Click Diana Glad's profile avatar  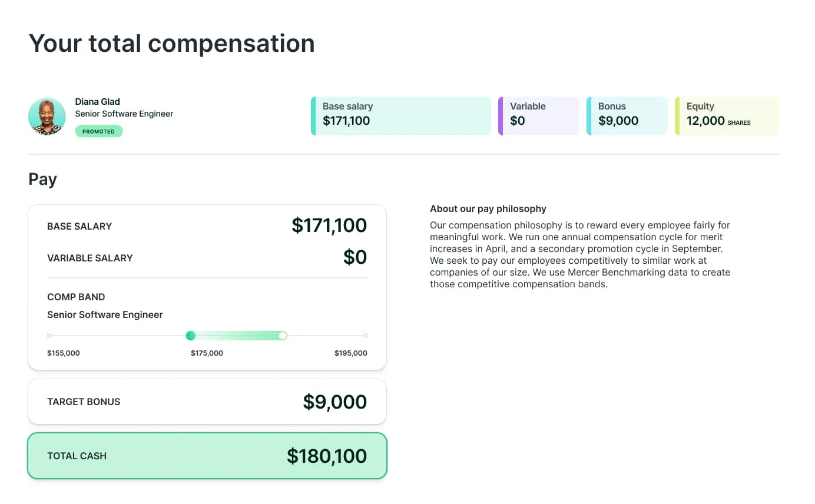tap(47, 117)
